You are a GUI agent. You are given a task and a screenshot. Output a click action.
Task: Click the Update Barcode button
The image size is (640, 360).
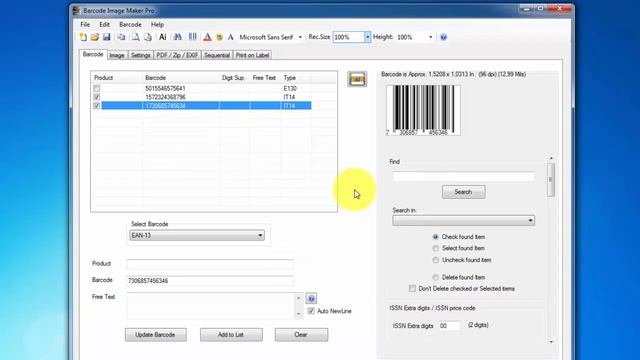pyautogui.click(x=156, y=335)
